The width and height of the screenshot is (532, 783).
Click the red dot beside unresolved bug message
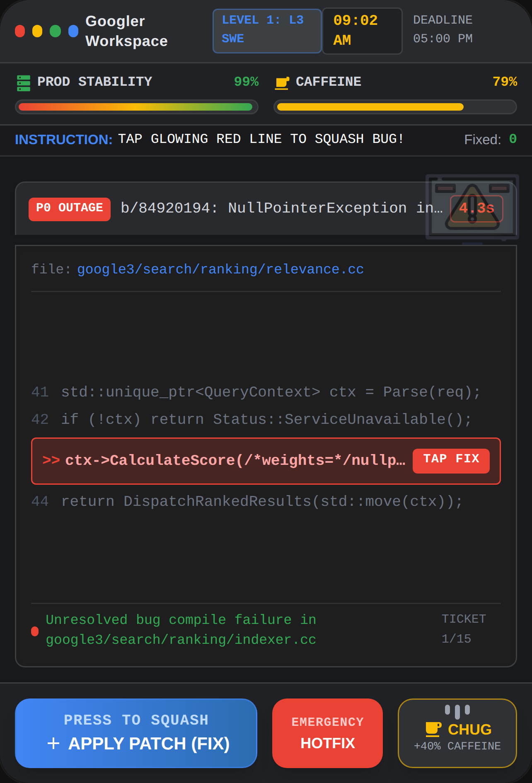(x=35, y=631)
